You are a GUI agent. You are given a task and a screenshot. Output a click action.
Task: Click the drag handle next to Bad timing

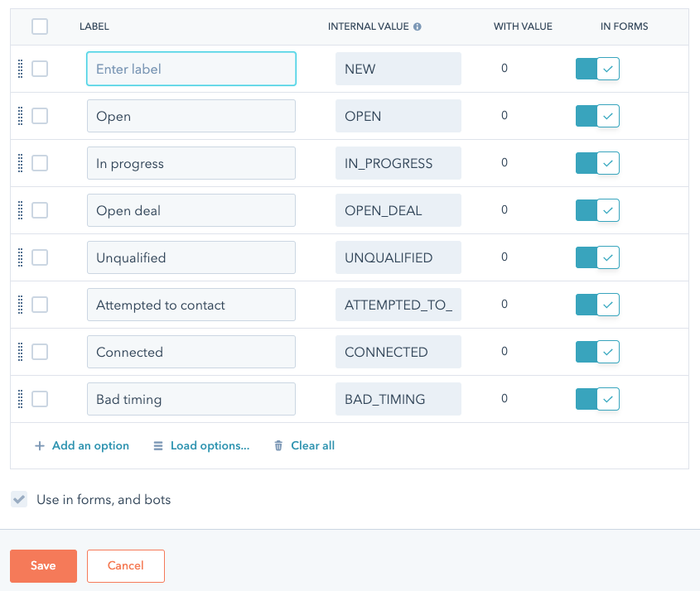[x=22, y=399]
